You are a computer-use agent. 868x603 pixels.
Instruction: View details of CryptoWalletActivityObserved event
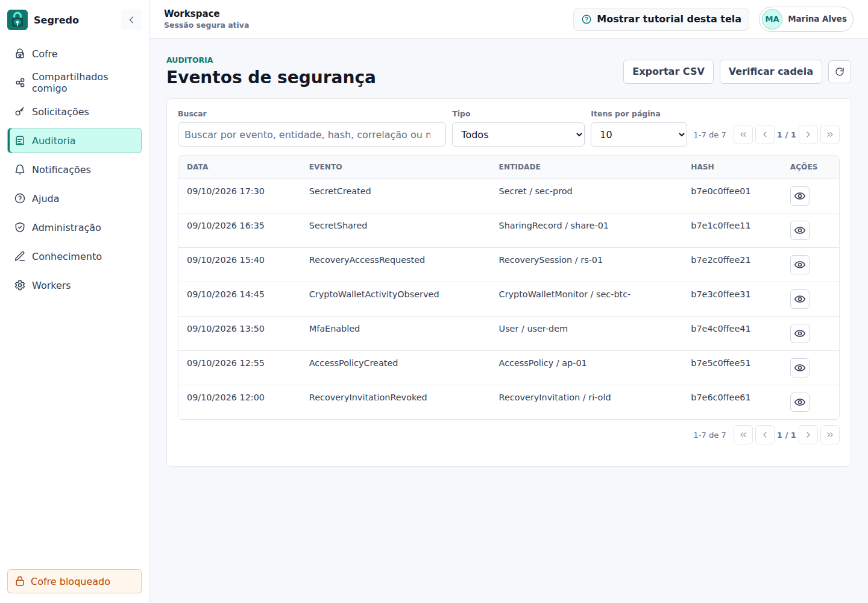(x=800, y=299)
